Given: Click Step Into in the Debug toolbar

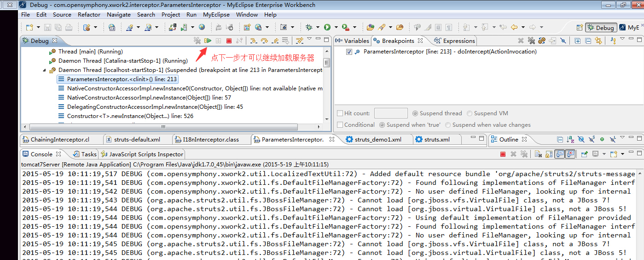Looking at the screenshot, I should [253, 41].
